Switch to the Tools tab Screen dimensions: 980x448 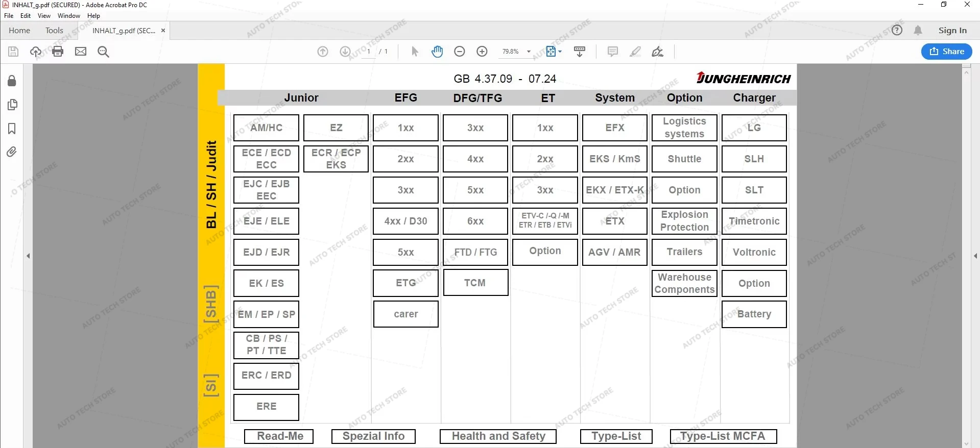54,31
